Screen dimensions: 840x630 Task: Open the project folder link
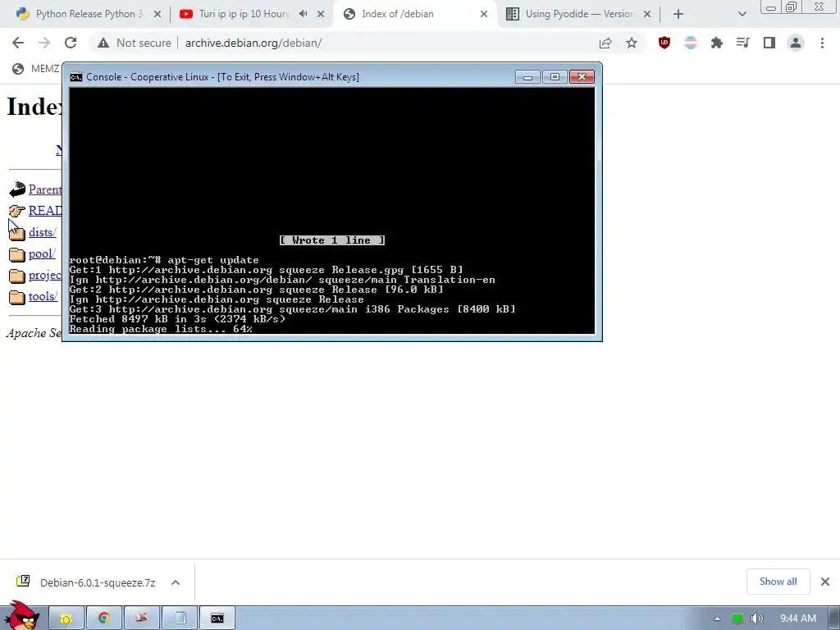click(45, 275)
